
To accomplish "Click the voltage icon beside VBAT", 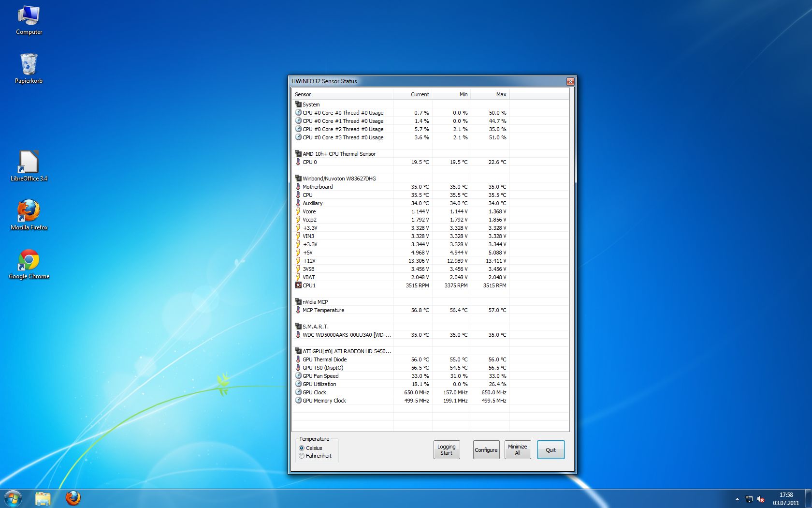I will [298, 277].
